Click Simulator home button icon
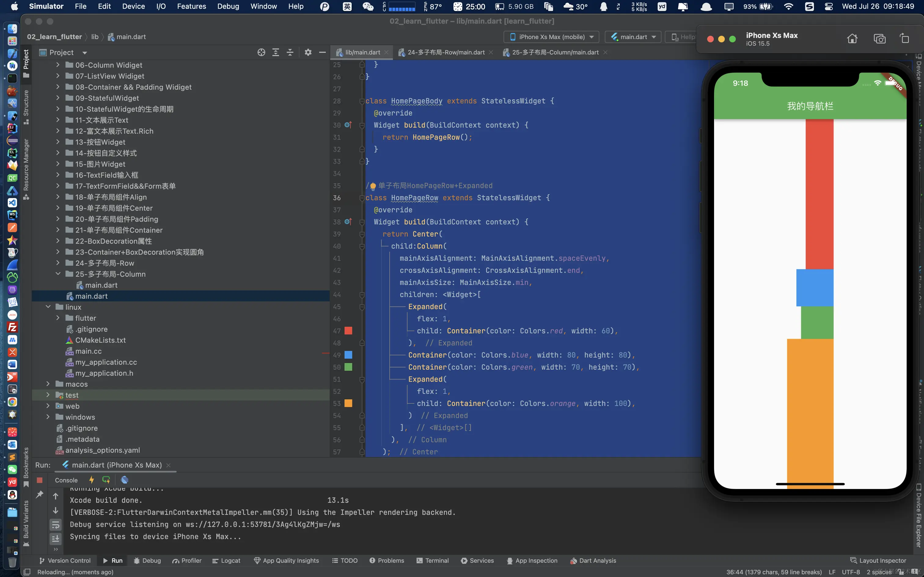This screenshot has width=924, height=577. point(852,38)
